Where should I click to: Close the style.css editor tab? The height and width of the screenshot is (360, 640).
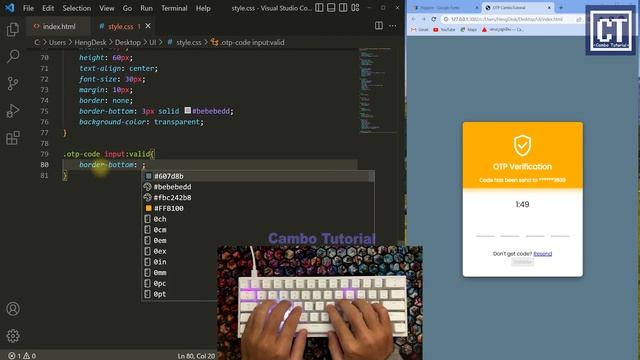(x=148, y=26)
